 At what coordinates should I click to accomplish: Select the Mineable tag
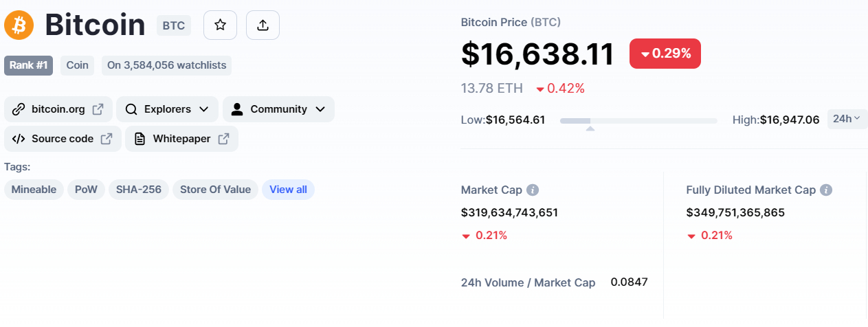click(34, 190)
